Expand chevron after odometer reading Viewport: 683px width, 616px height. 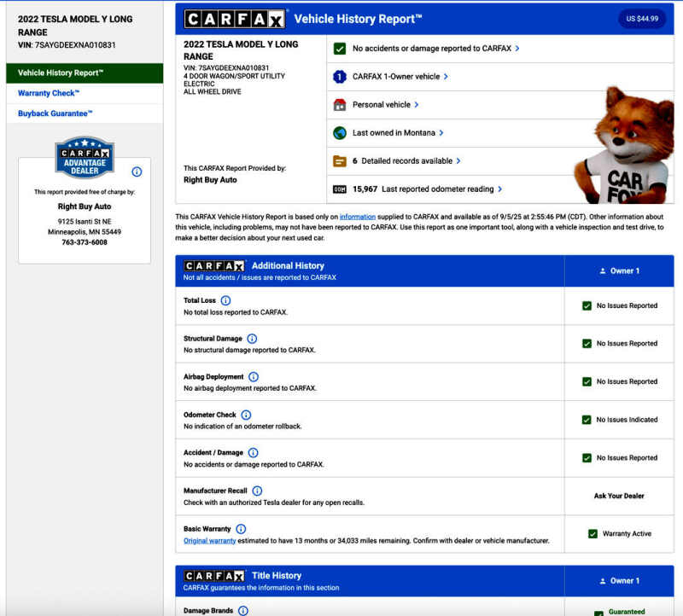500,189
